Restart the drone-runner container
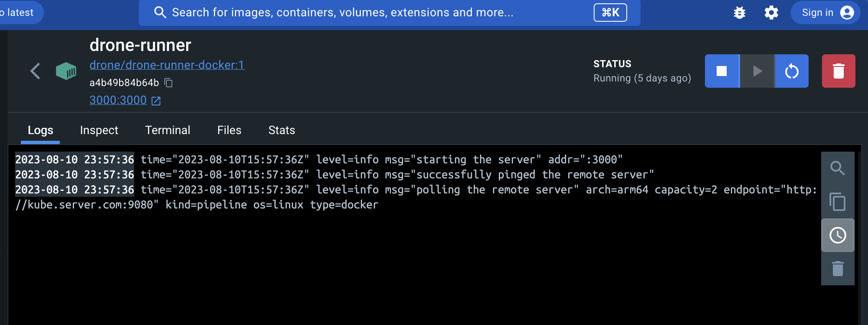The width and height of the screenshot is (868, 325). coord(791,71)
